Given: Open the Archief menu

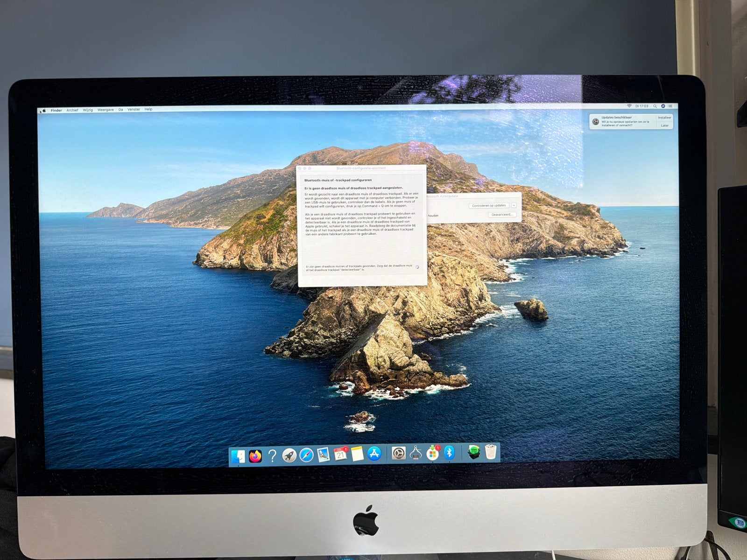Looking at the screenshot, I should pyautogui.click(x=72, y=110).
